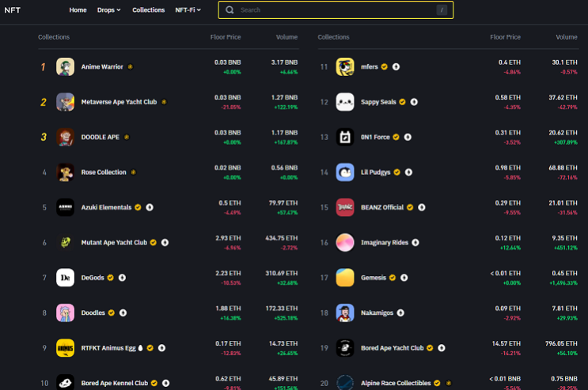
Task: Open the Sappy Seals name link
Action: click(378, 102)
